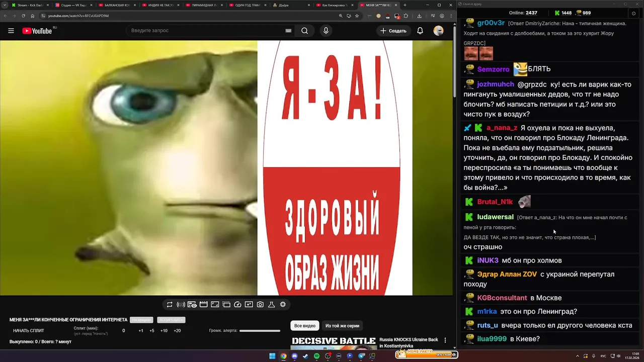644x362 pixels.
Task: Open the gear settings icon in video toolbar
Action: click(x=283, y=305)
